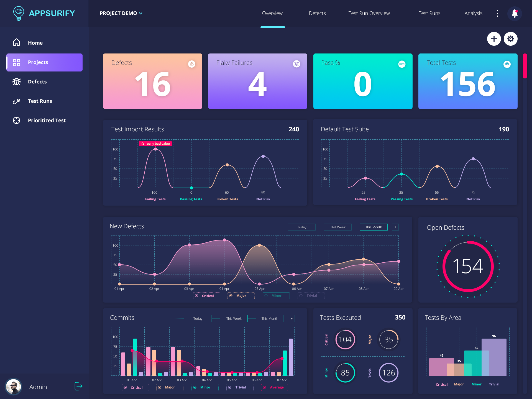Click the Appsurify brain bulb logo

tap(19, 13)
